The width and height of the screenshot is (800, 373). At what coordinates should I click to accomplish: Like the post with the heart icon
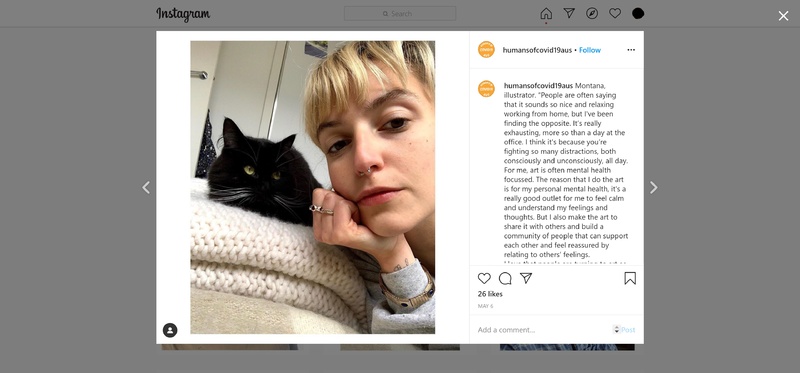(x=484, y=278)
